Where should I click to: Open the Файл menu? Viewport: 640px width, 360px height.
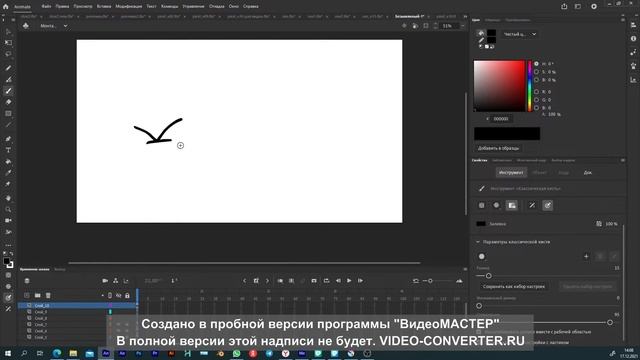[46, 7]
